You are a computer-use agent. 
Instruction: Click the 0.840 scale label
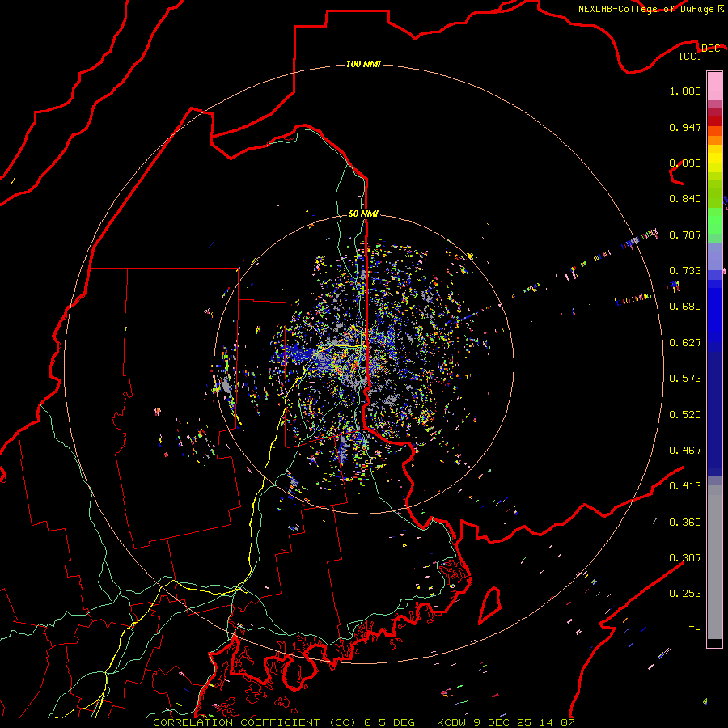[x=685, y=199]
